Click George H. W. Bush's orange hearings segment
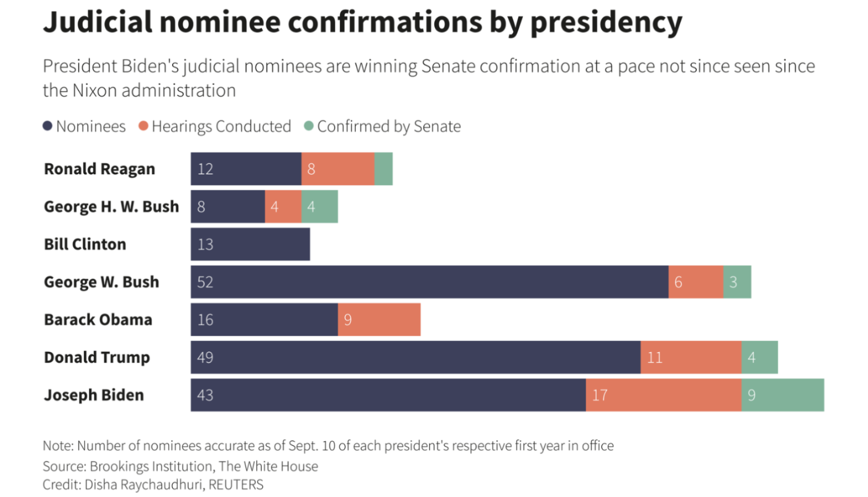868x497 pixels. tap(283, 207)
